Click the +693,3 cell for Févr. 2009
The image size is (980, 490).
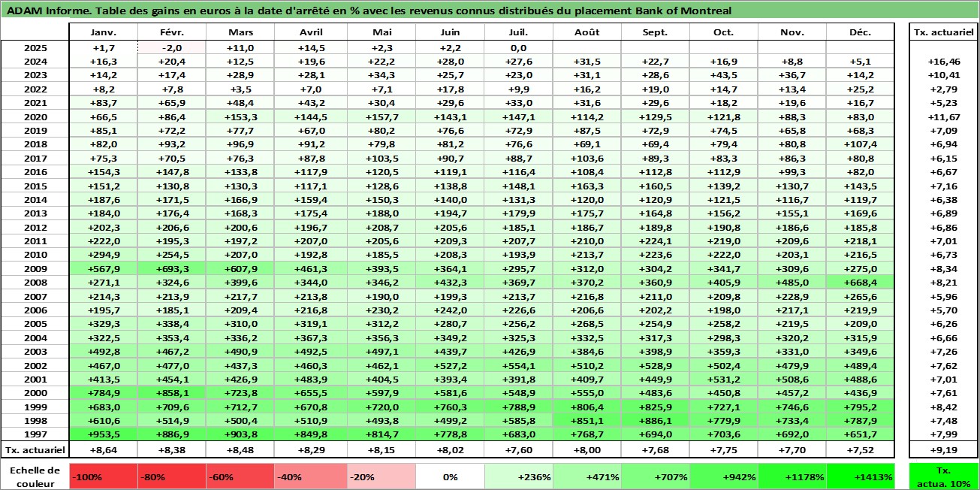[x=172, y=269]
